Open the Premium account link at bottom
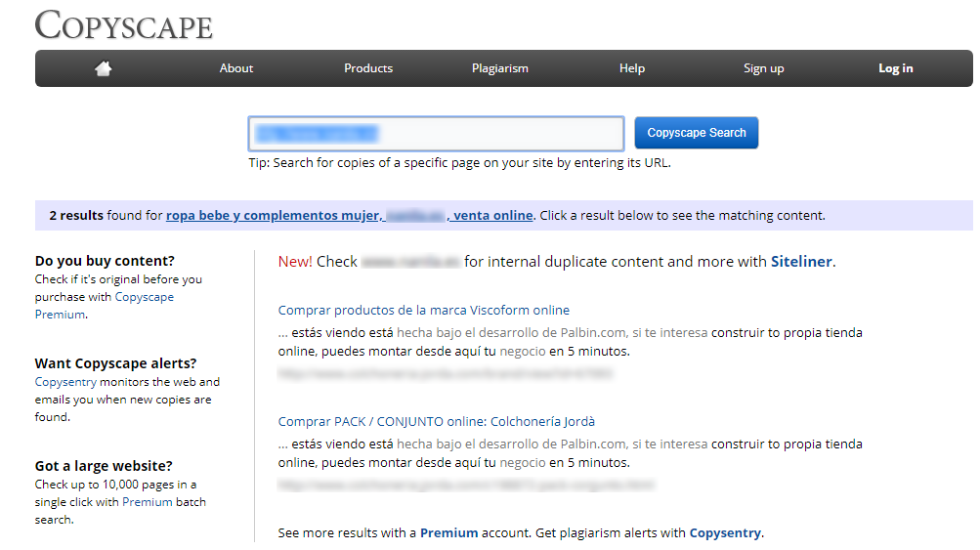Screen dimensions: 980x550 pos(448,532)
